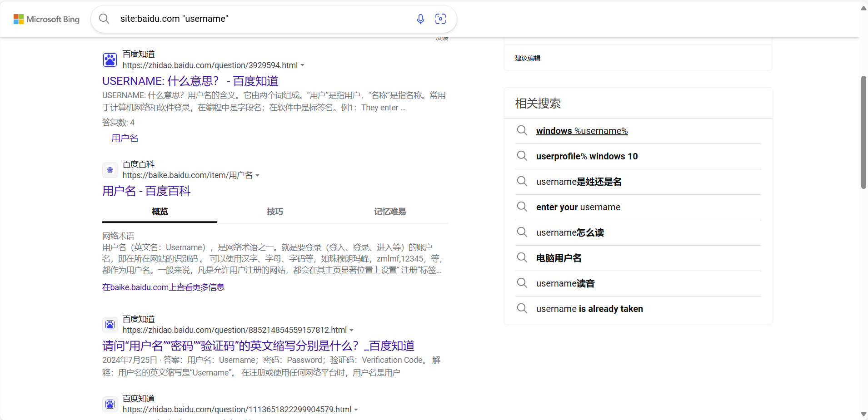Click URL text baike.baidu.com/item/用户名
Image resolution: width=868 pixels, height=420 pixels.
pyautogui.click(x=188, y=175)
